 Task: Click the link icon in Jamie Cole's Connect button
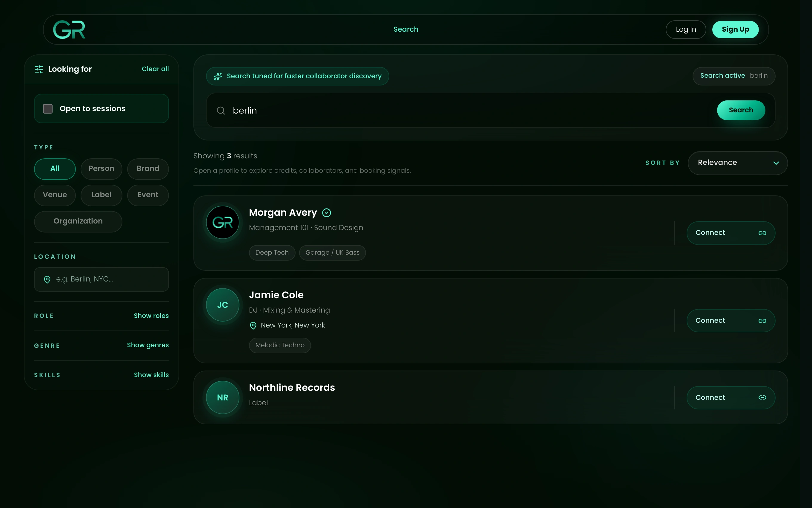pos(762,321)
